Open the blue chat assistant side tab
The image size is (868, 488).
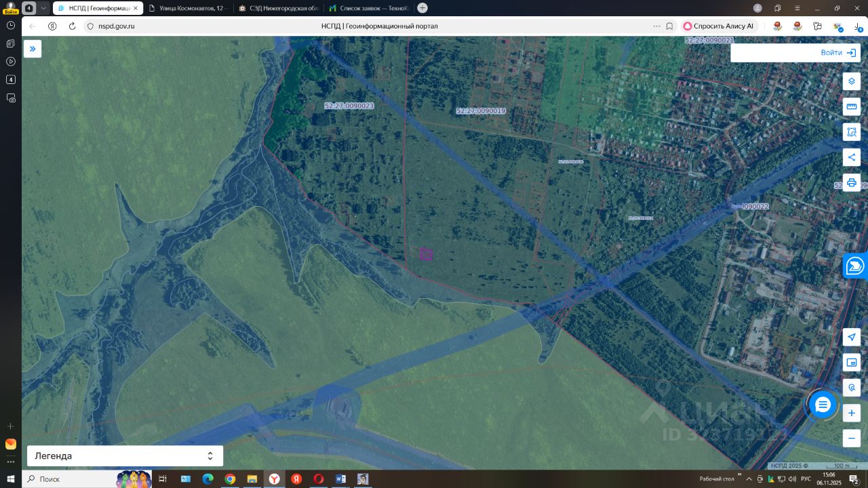[856, 266]
